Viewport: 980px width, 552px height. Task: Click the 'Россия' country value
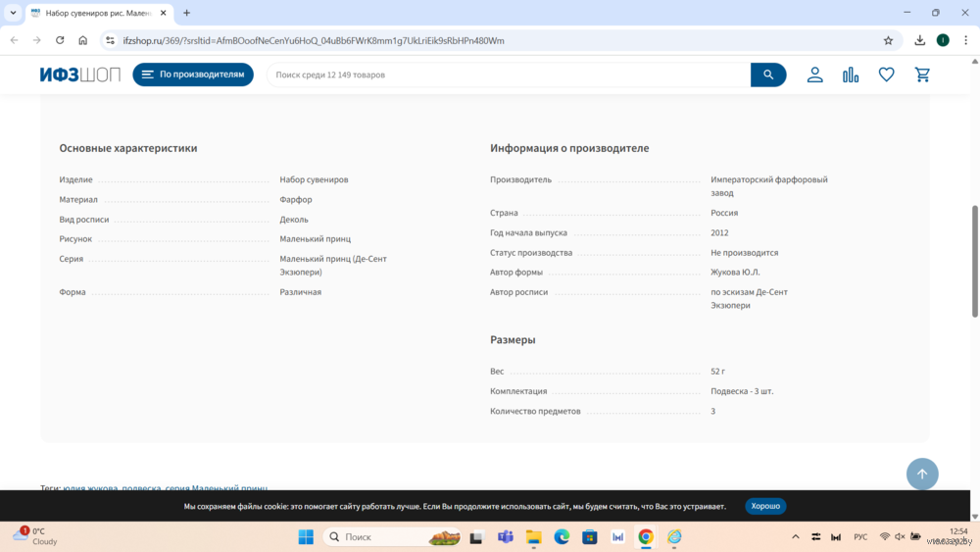[724, 213]
